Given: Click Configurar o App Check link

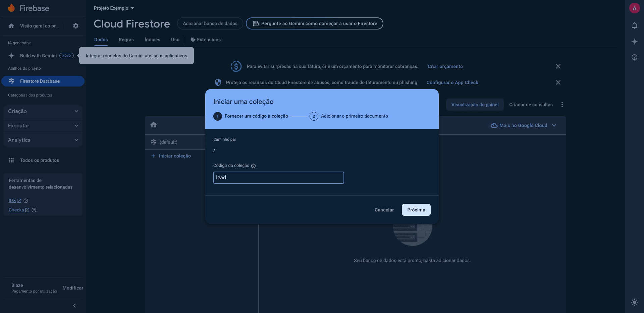Looking at the screenshot, I should [452, 82].
